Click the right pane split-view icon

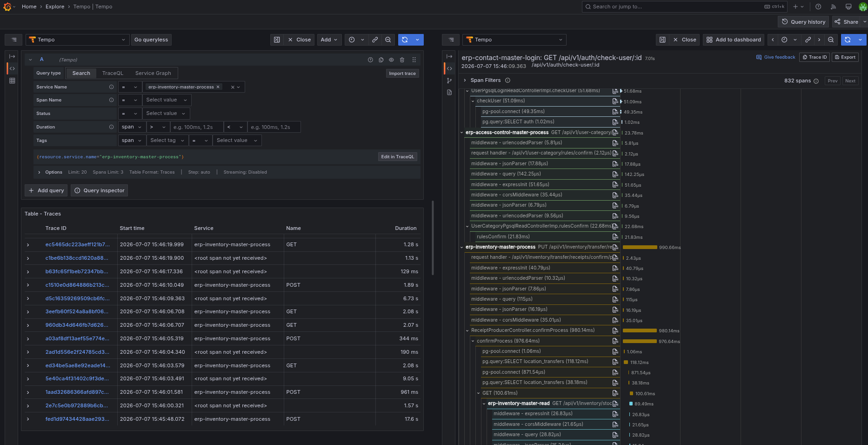(662, 40)
